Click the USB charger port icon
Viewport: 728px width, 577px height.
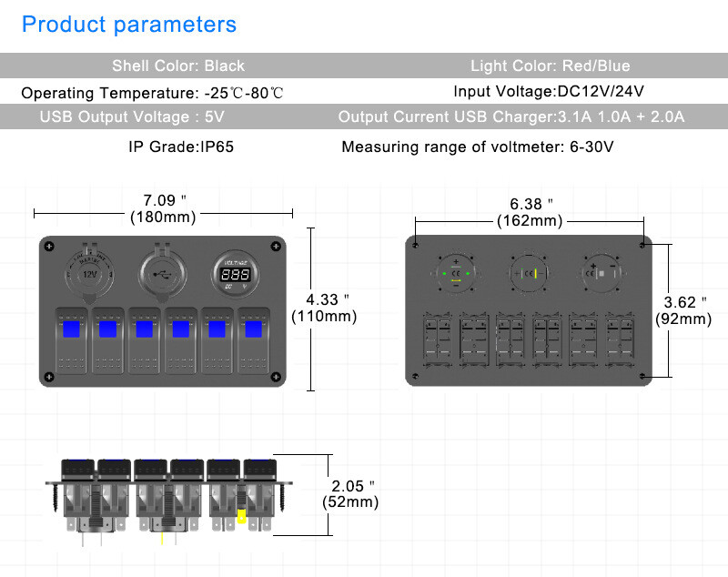(163, 273)
